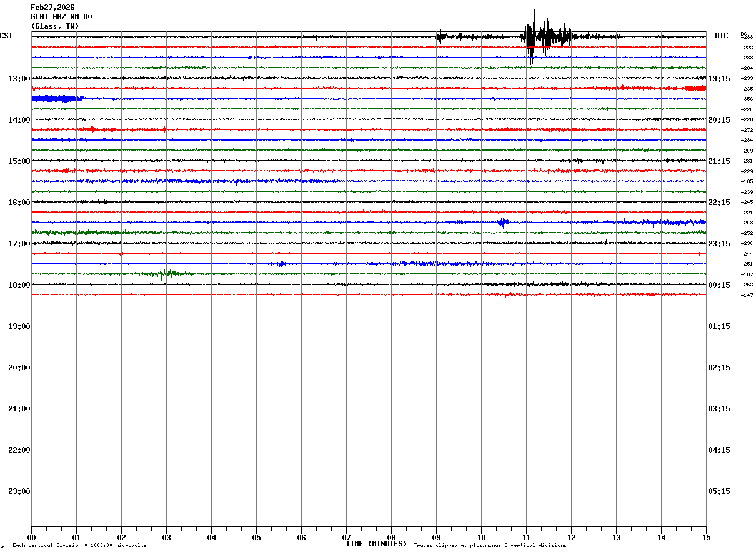Select the 23:00 CST row label
This screenshot has height=554, width=756.
pos(19,491)
